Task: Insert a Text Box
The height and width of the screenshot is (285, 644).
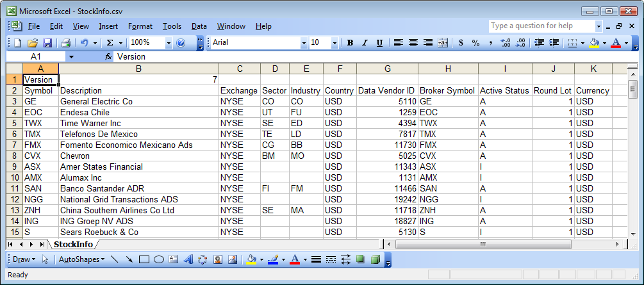Action: point(173,259)
